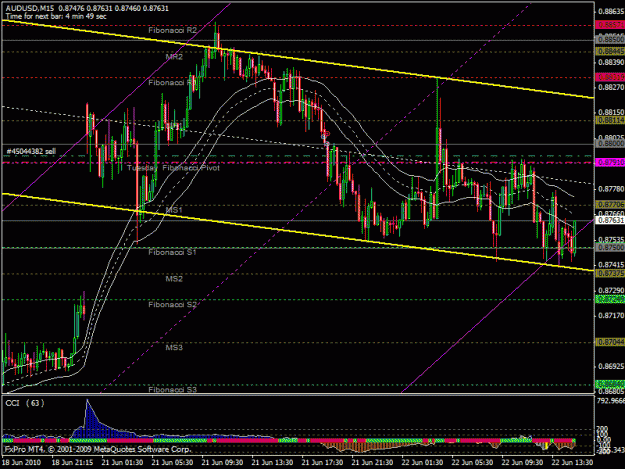Click the 'CCI (63)' indicator label
625x469 pixels.
(25, 403)
